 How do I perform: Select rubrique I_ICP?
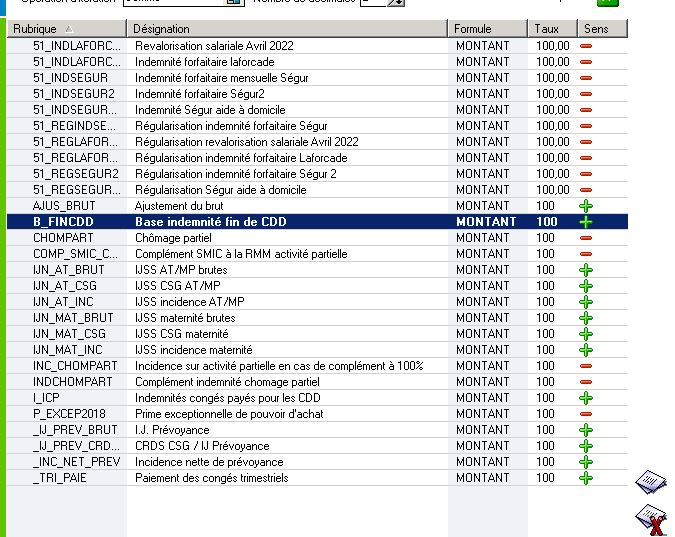pos(46,398)
